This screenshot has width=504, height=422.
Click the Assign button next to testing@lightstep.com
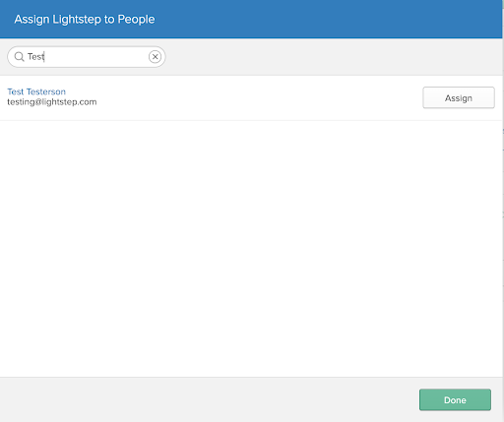coord(459,97)
